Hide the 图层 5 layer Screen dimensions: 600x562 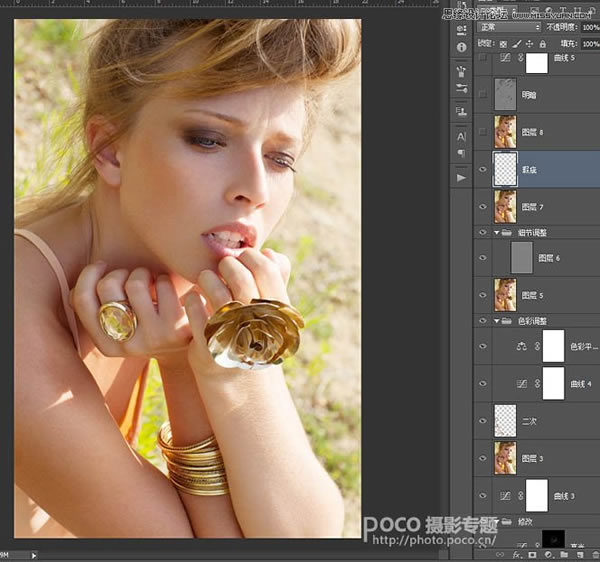483,295
